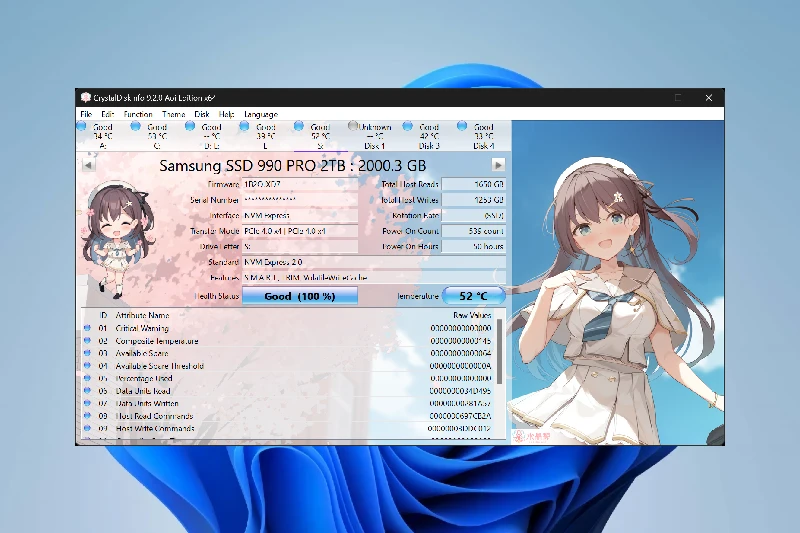Click the Raw Values column header

[472, 315]
